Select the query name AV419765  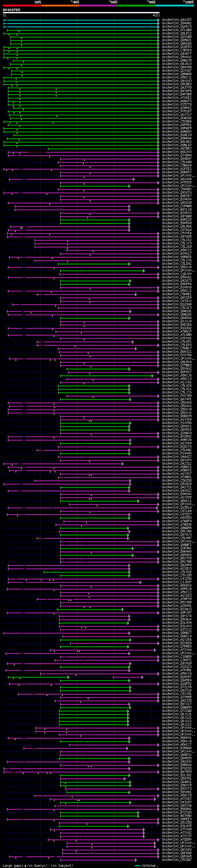(11, 10)
